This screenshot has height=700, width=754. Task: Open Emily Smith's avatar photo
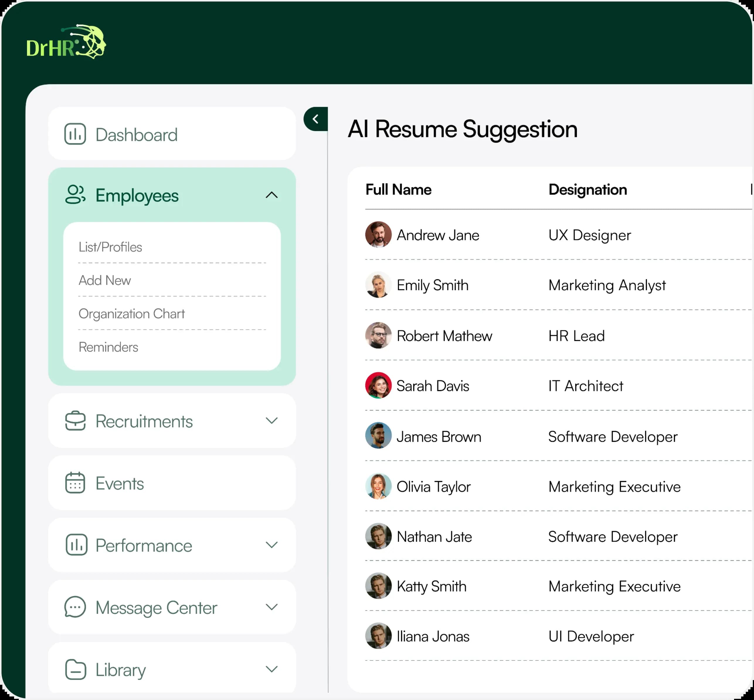[x=378, y=285]
